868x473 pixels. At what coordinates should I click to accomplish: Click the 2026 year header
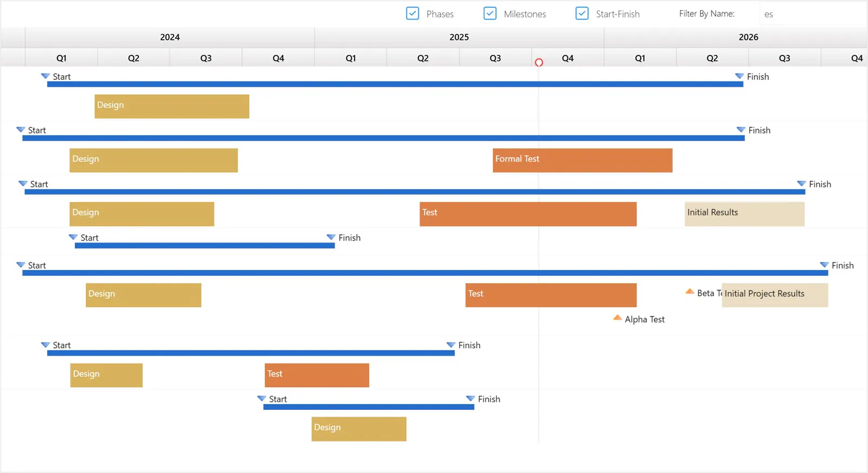(749, 37)
